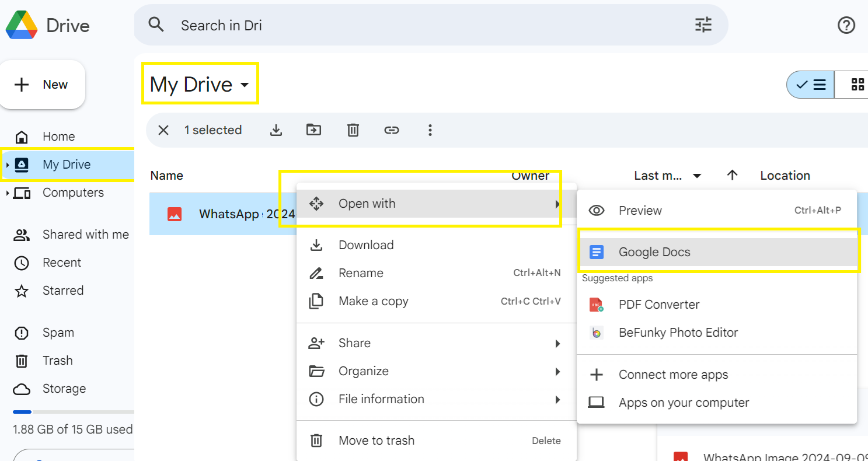The image size is (868, 461).
Task: Open advanced search filter options icon
Action: (703, 25)
